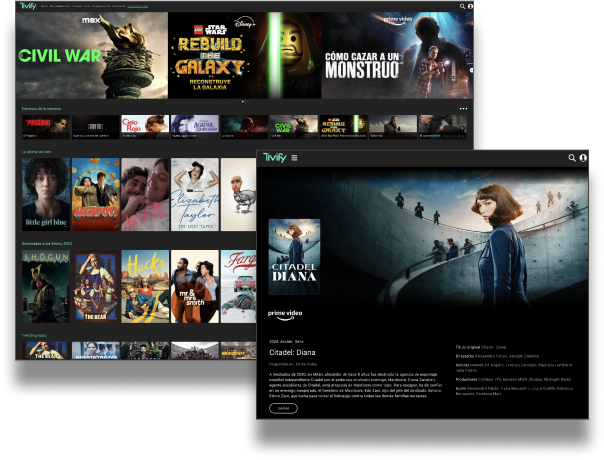Click the Citadel: Diana title text
This screenshot has height=460, width=604.
[x=292, y=353]
